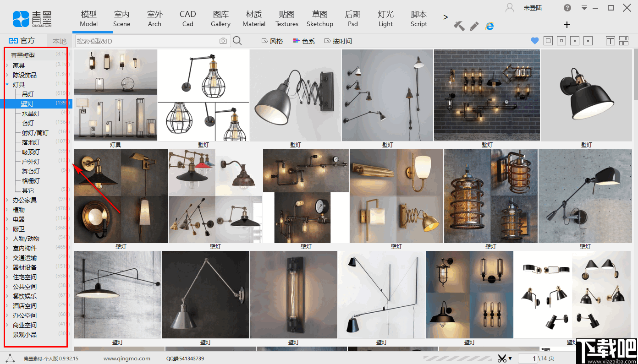Filter by 风格 style
Image resolution: width=638 pixels, height=364 pixels.
click(x=272, y=41)
